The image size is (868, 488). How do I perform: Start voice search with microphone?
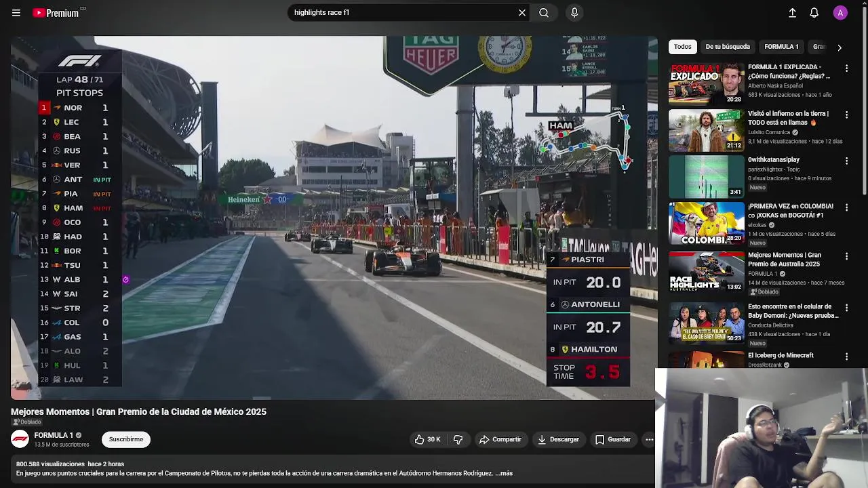click(574, 12)
